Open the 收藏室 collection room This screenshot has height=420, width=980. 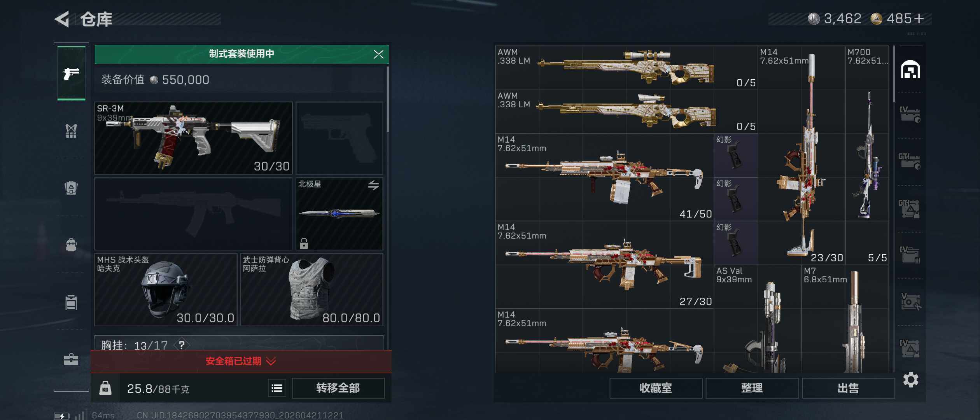coord(656,388)
